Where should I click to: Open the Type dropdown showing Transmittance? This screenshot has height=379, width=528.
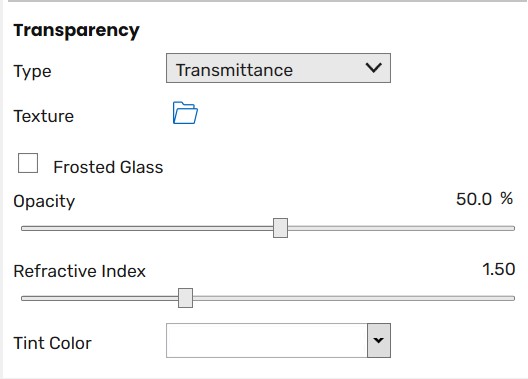278,68
